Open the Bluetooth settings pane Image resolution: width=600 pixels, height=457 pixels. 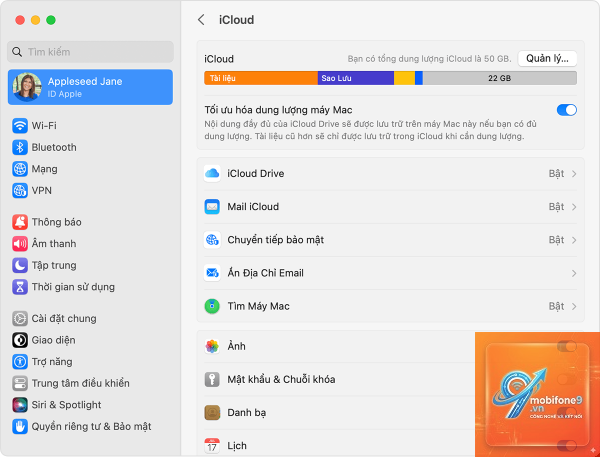click(x=90, y=147)
